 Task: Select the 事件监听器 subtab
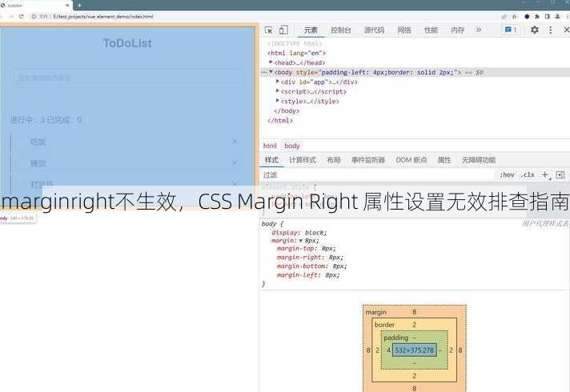point(368,160)
